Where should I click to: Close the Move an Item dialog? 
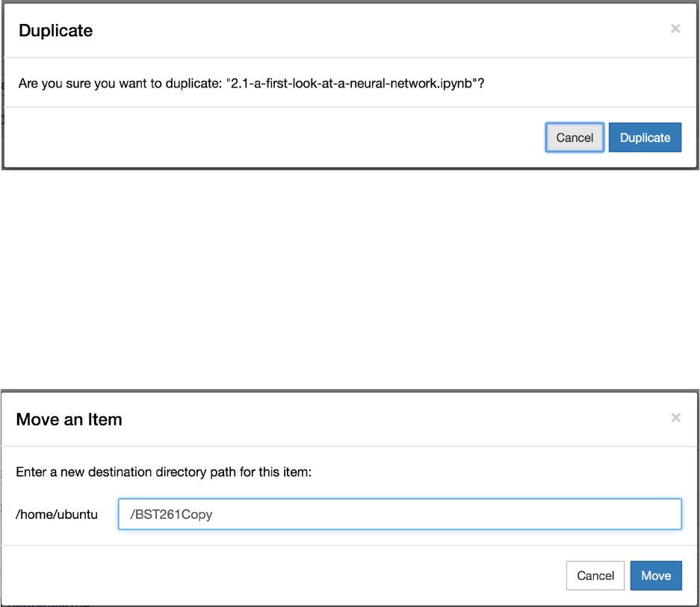675,417
